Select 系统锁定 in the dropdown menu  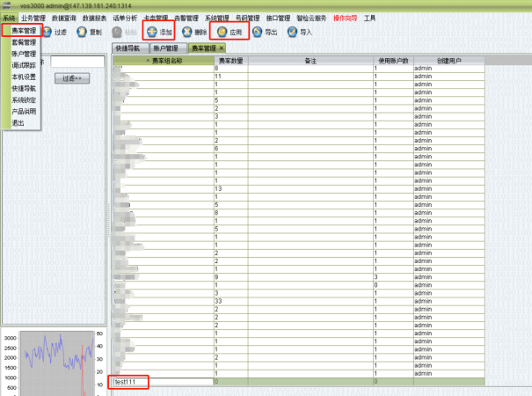[x=24, y=100]
